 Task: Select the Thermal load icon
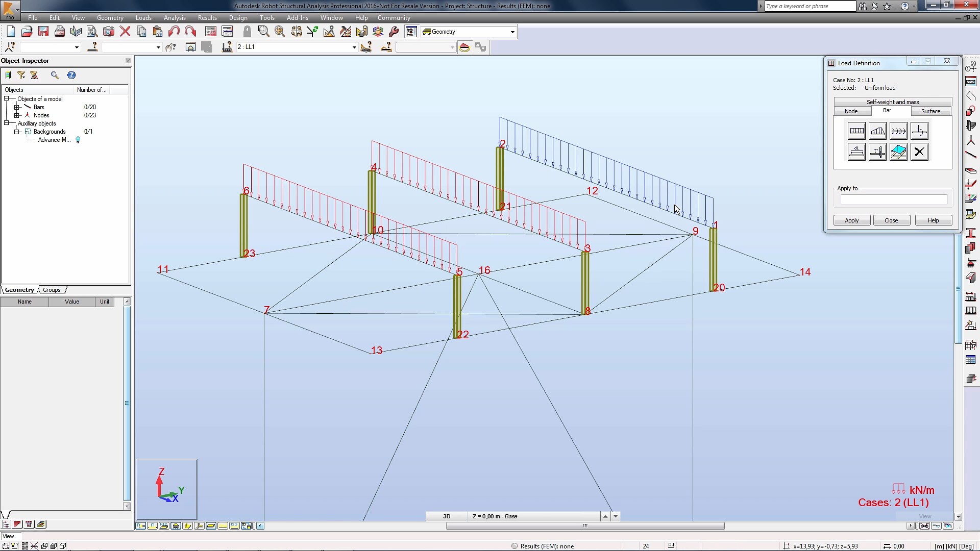[877, 152]
